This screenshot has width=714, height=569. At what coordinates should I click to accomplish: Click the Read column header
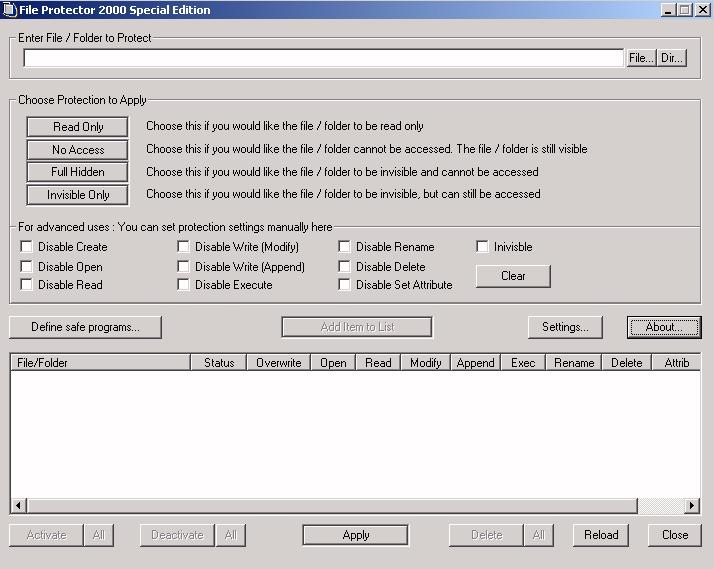[x=378, y=363]
